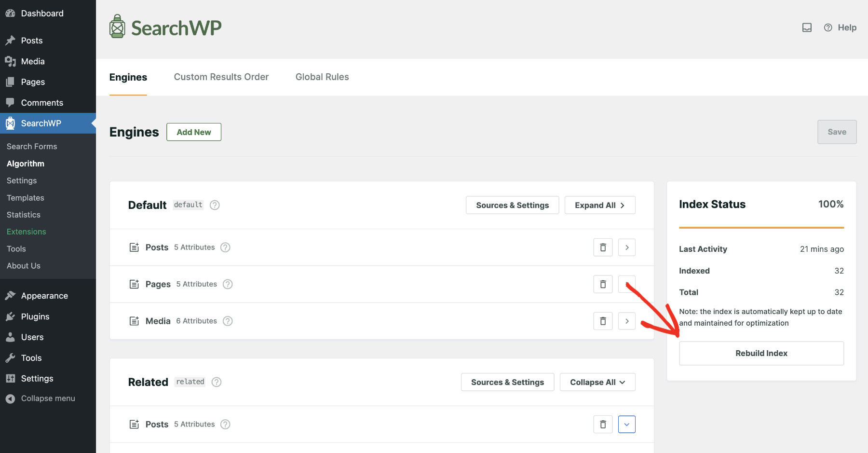Click the Index Status progress bar
Screen dimensions: 868x453
[761, 227]
